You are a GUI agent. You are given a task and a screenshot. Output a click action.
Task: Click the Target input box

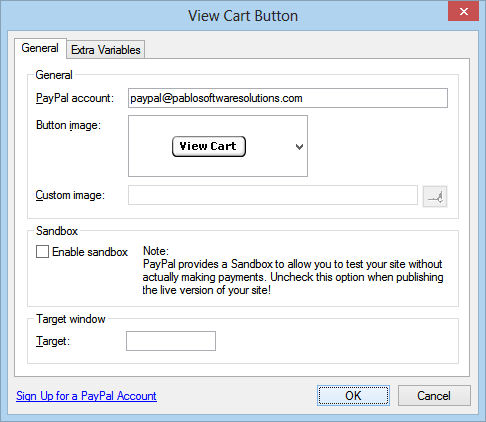[x=171, y=341]
